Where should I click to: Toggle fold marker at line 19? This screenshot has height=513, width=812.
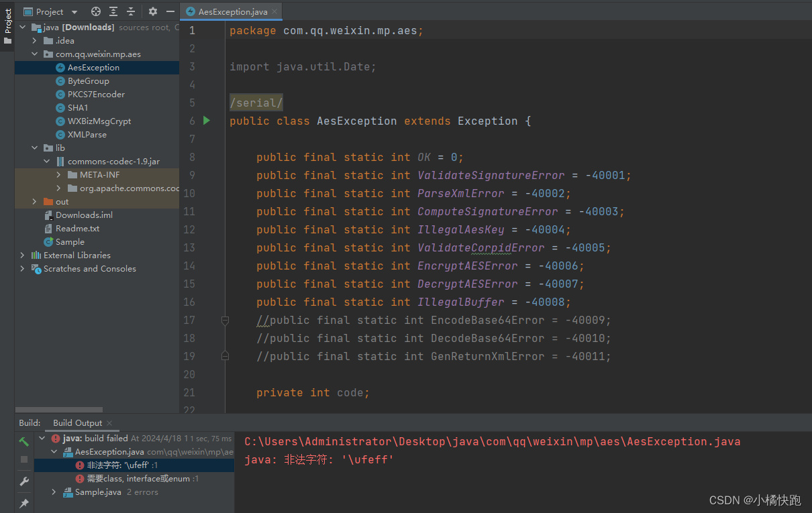pos(225,356)
